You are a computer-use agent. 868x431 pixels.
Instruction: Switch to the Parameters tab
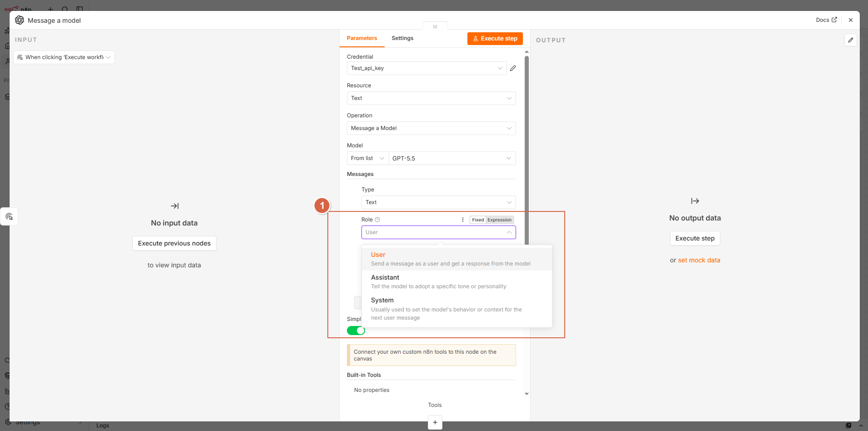tap(362, 38)
